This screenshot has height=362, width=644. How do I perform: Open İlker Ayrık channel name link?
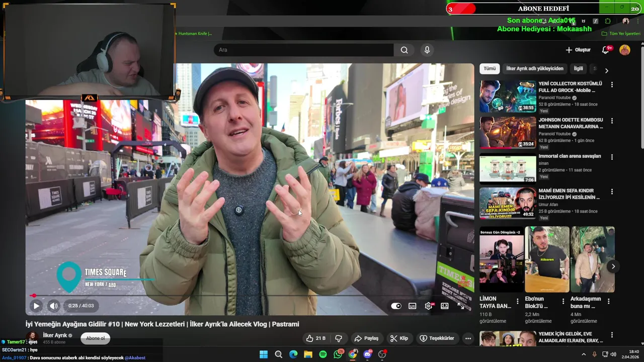[x=55, y=335]
